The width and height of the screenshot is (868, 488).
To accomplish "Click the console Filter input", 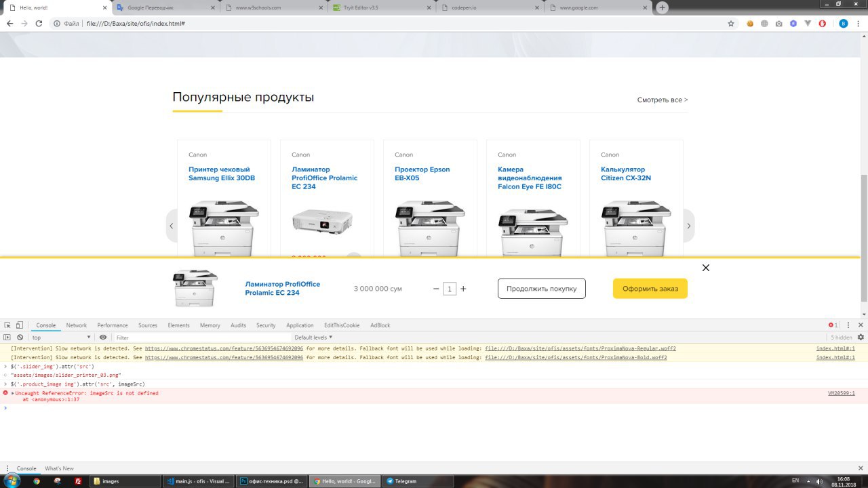I will click(202, 337).
